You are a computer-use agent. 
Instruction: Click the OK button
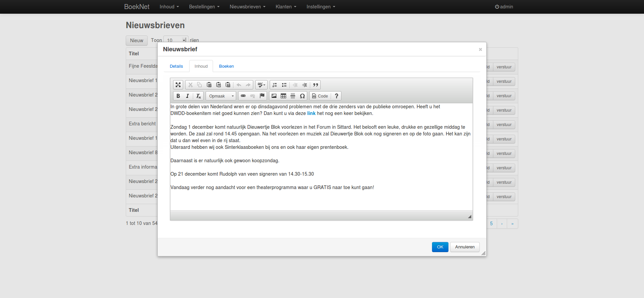(440, 247)
